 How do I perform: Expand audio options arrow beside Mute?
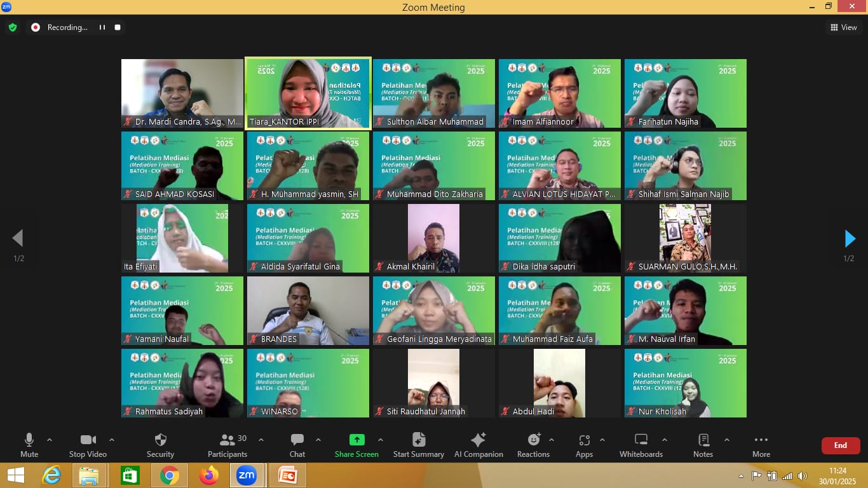pos(50,440)
